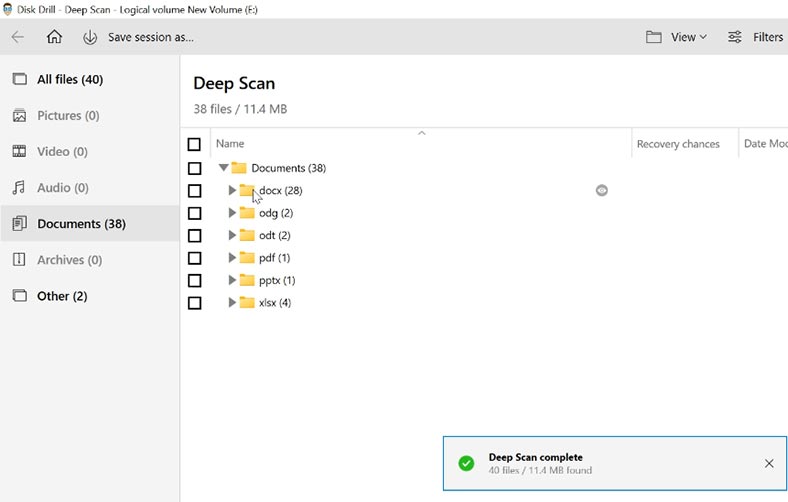Click the back arrow icon

click(x=18, y=37)
